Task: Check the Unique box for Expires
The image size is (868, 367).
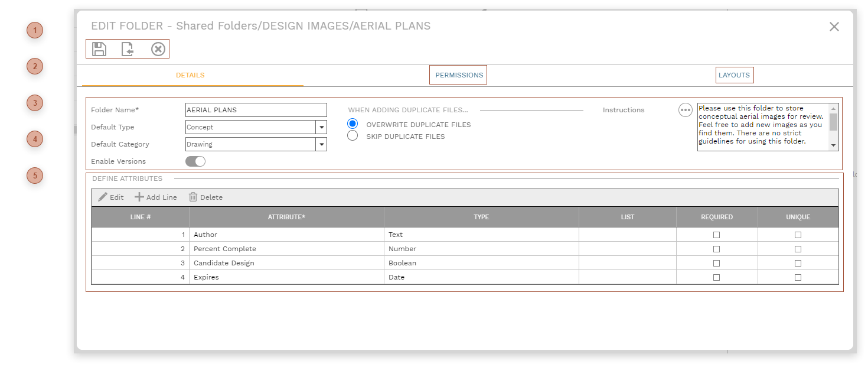Action: (798, 277)
